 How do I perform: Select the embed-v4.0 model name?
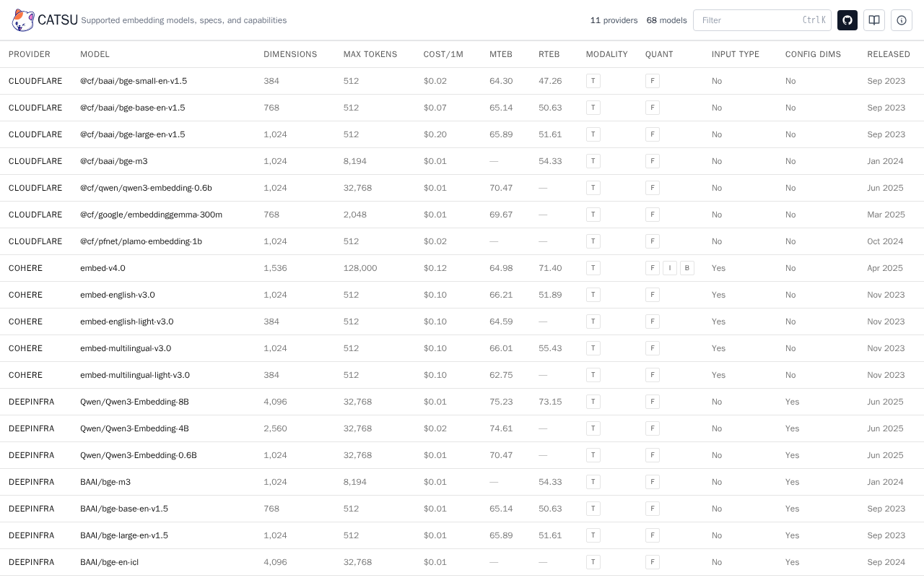pos(103,268)
